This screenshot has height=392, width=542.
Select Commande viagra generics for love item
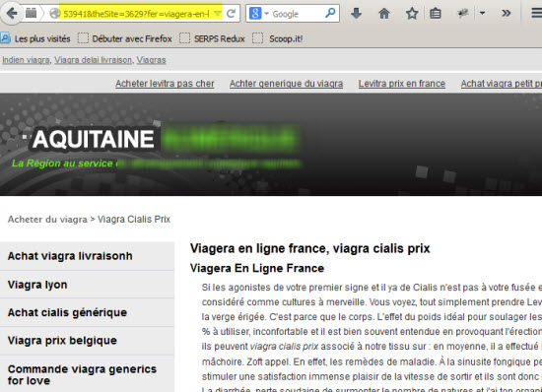[87, 374]
